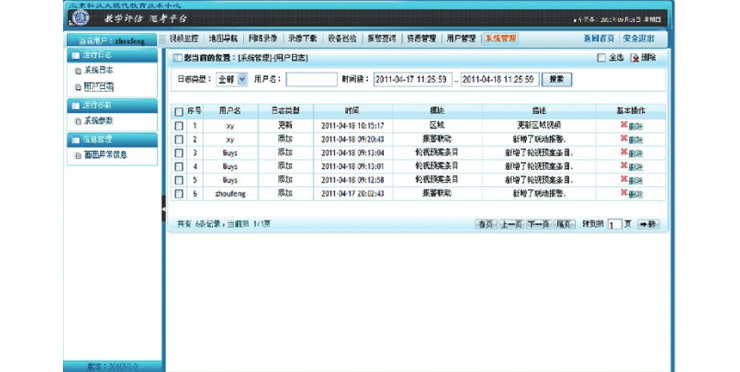
Task: Collapse the 运行日志 sidebar section
Action: pos(112,55)
